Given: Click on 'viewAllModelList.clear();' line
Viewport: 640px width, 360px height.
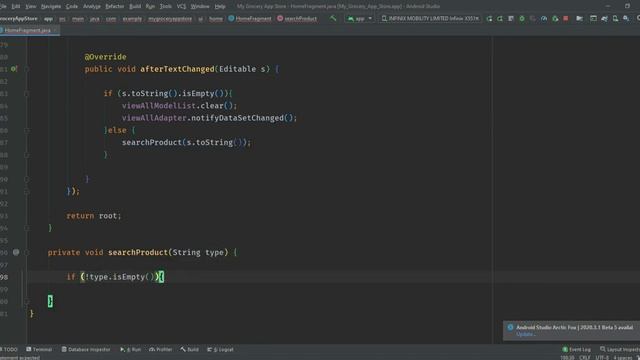Looking at the screenshot, I should point(179,106).
